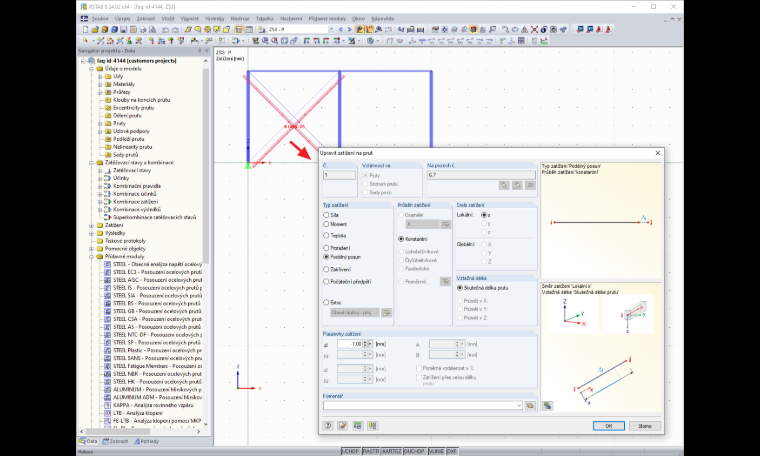Close the Navigátor projektu panel
760x456 pixels.
click(207, 51)
